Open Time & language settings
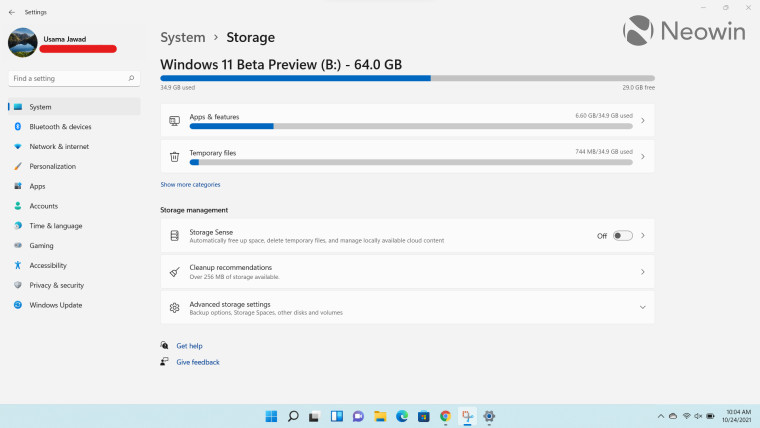The height and width of the screenshot is (428, 760). [x=74, y=226]
